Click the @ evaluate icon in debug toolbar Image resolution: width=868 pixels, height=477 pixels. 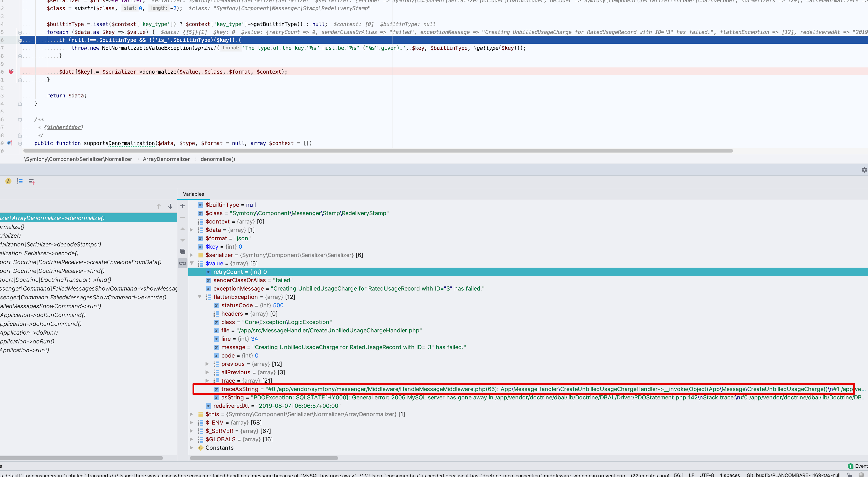8,181
